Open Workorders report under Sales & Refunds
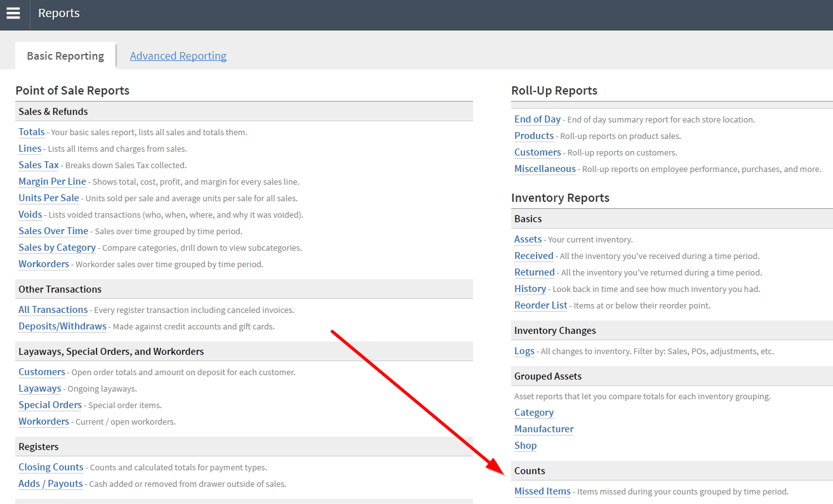Screen dimensions: 833x504 pos(44,264)
